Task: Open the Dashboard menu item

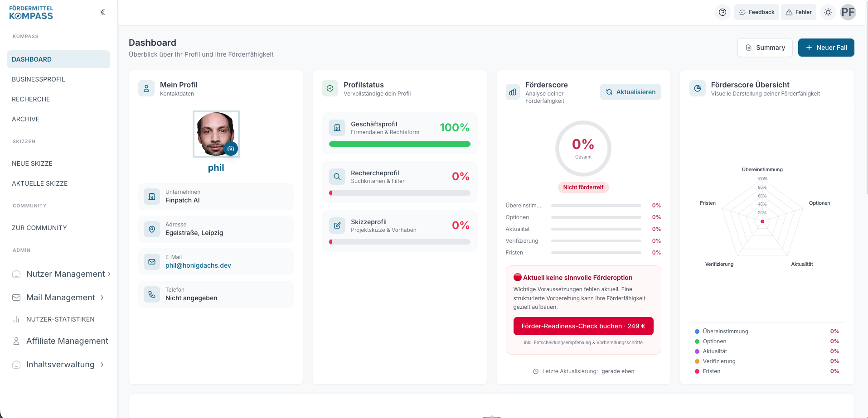Action: (58, 59)
